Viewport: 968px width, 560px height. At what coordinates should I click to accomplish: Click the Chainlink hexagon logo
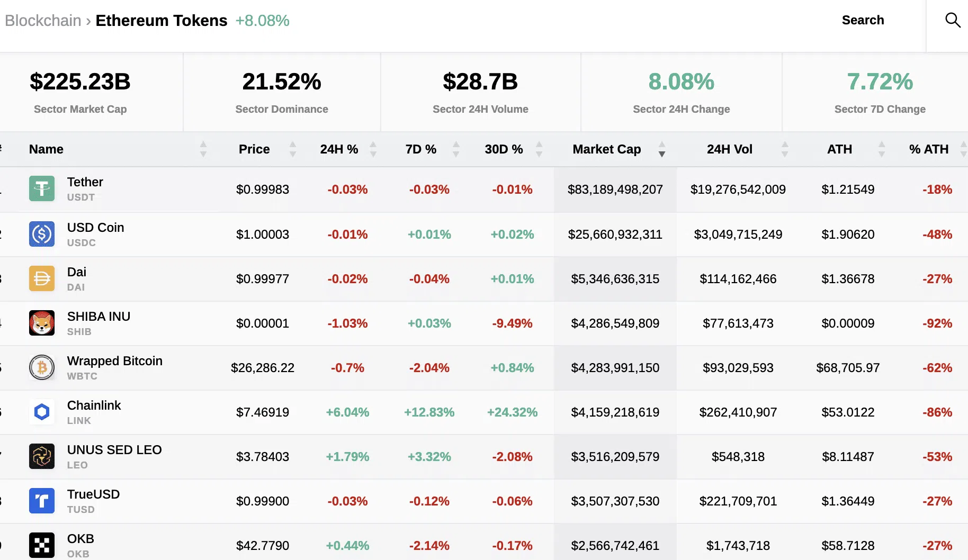click(42, 412)
